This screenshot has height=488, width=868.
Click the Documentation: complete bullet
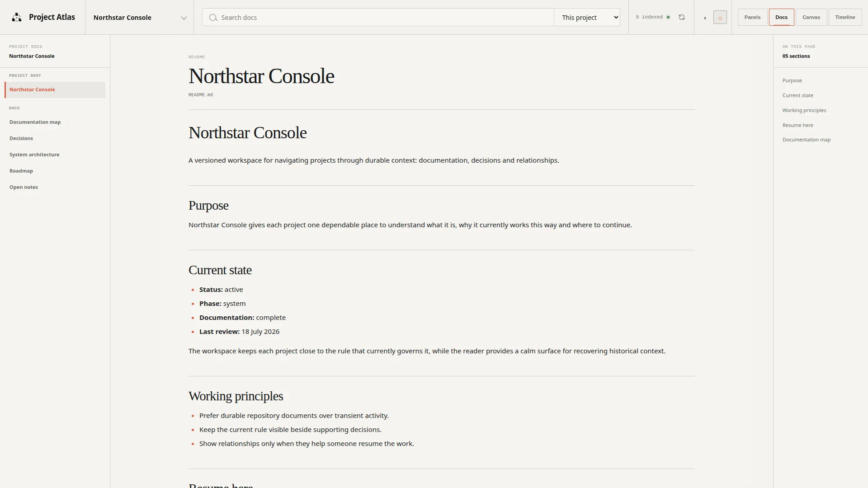coord(242,318)
